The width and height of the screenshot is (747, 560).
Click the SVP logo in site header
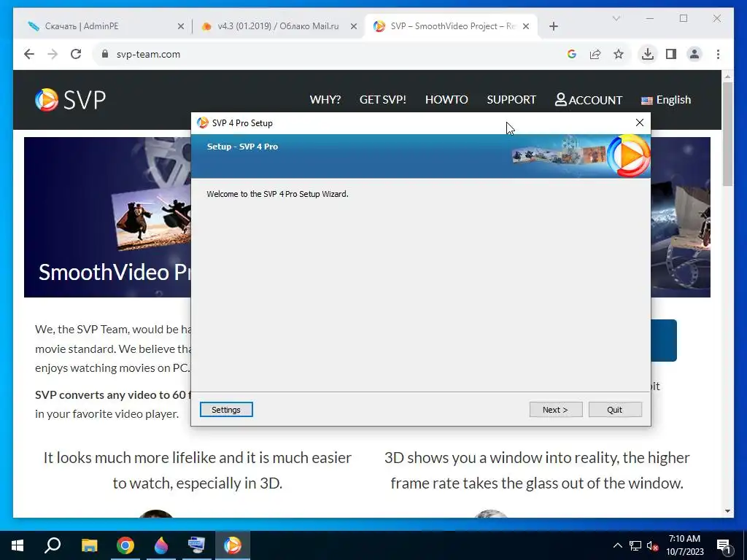(71, 99)
